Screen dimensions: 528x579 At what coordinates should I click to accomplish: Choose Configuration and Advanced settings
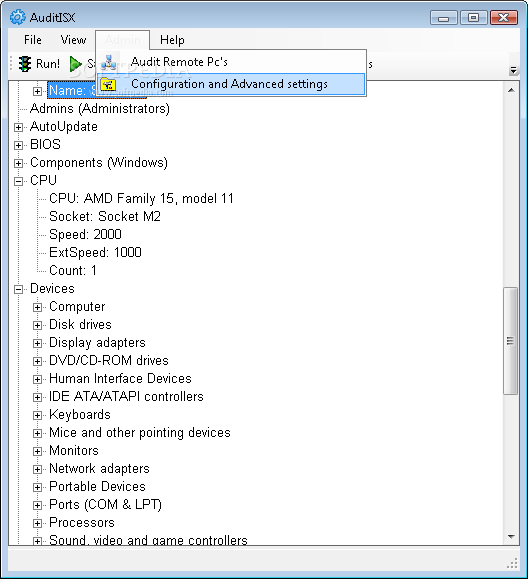coord(231,84)
